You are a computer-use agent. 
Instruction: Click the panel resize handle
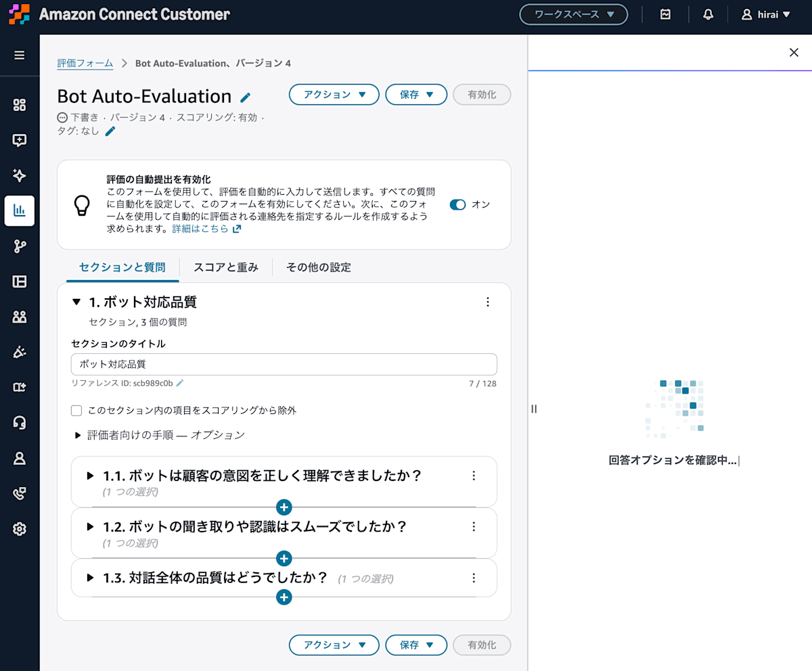pyautogui.click(x=534, y=409)
